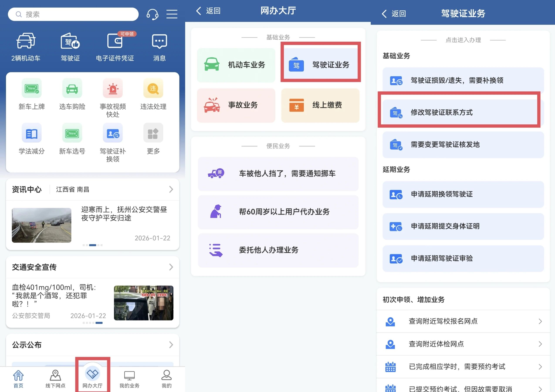Expand the 交通安全宣传 section arrow
This screenshot has width=555, height=392.
click(x=171, y=267)
